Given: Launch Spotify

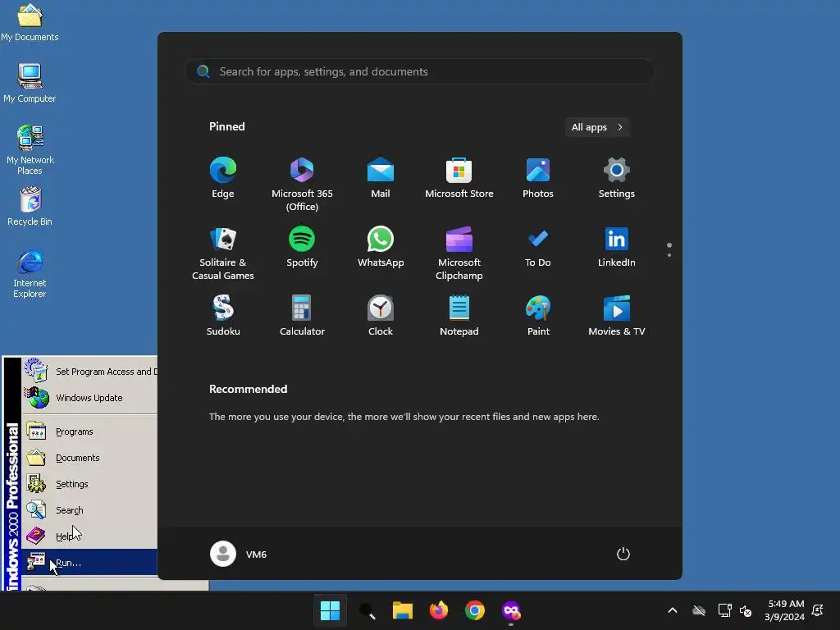Looking at the screenshot, I should click(302, 247).
